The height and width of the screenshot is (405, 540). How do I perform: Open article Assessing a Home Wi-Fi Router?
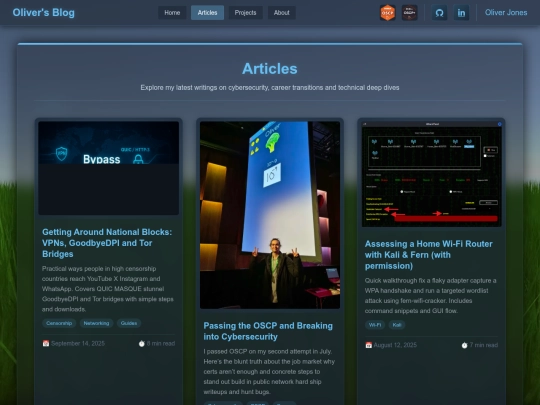(x=428, y=255)
